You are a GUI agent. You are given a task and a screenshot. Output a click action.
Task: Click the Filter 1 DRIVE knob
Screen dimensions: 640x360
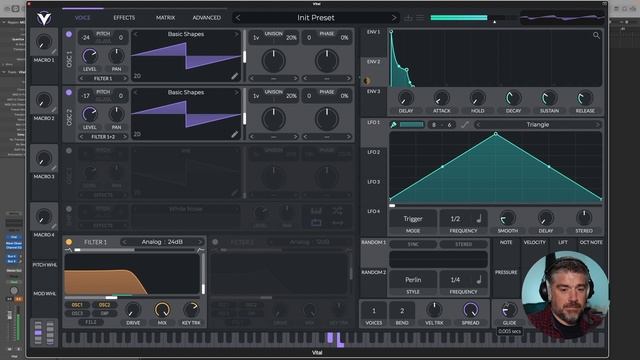pos(133,310)
